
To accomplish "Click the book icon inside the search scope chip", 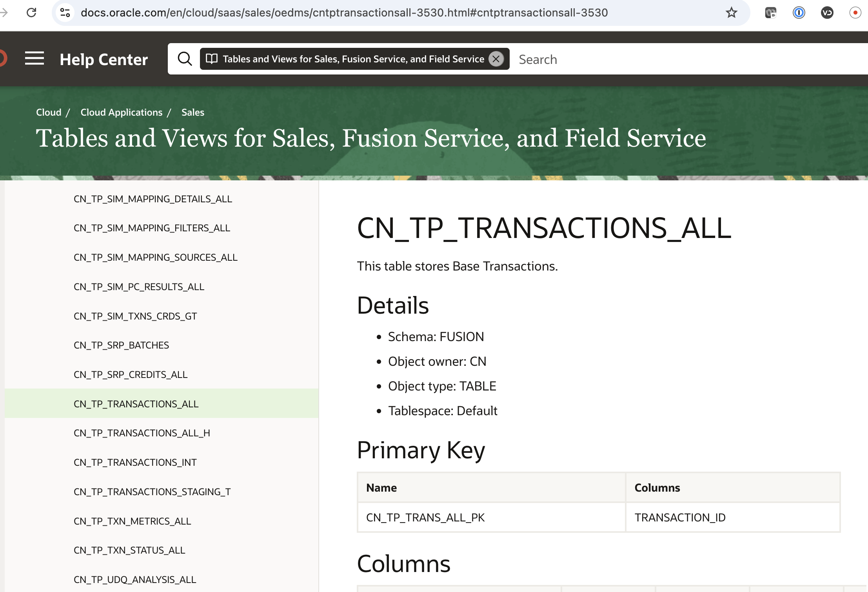I will pos(211,59).
